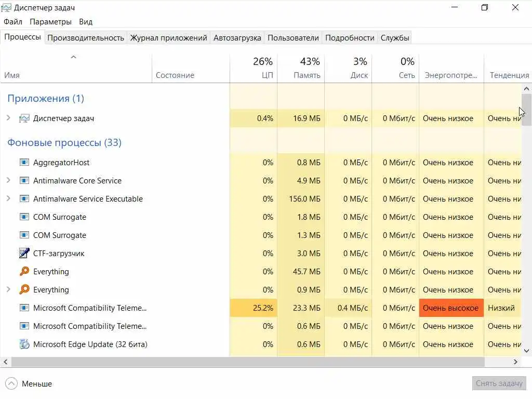Switch to the Подробности tab
The image size is (532, 399).
(x=350, y=37)
